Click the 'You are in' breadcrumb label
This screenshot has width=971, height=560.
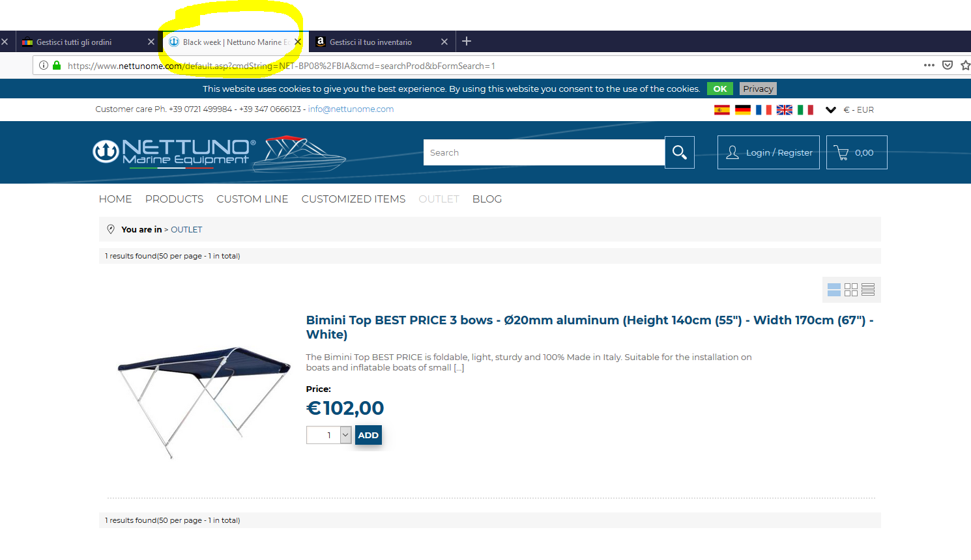141,230
